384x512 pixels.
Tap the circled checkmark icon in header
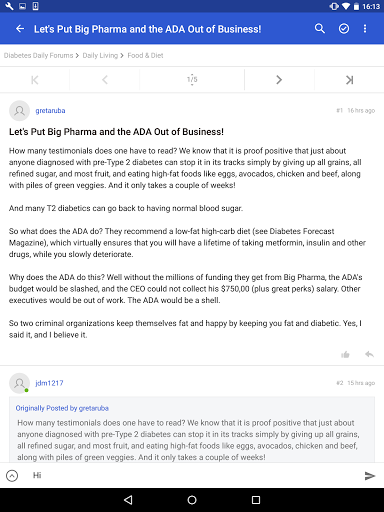[344, 29]
